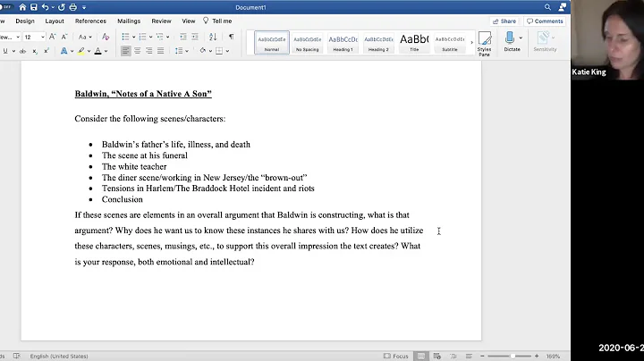Save the document with the floppy disk icon
Image resolution: width=644 pixels, height=361 pixels.
(34, 7)
